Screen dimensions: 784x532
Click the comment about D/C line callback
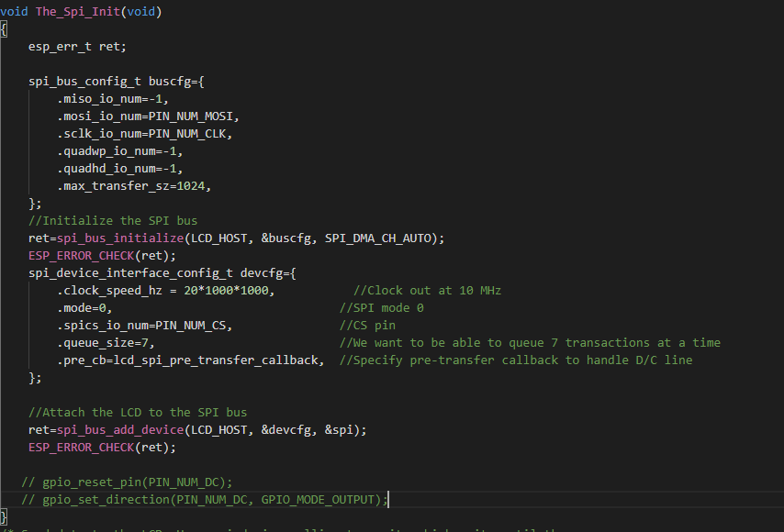[516, 360]
